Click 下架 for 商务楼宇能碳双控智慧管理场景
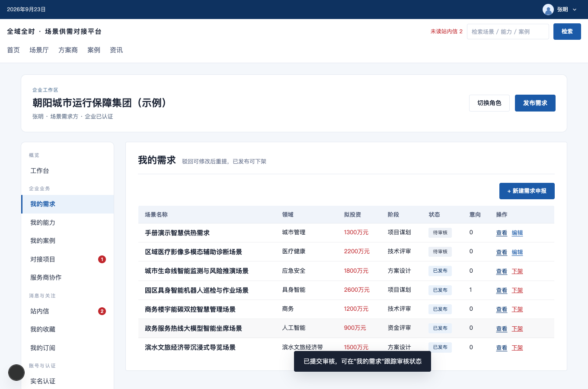 tap(517, 309)
